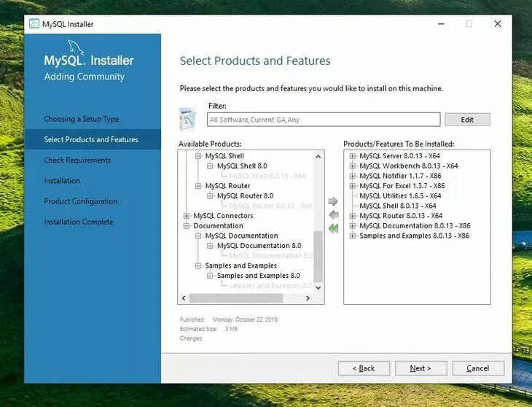Open the Installation Complete step

[x=79, y=222]
